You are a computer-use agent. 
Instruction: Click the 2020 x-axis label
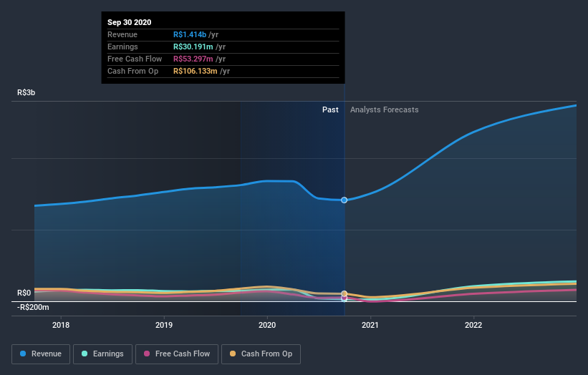coord(267,325)
